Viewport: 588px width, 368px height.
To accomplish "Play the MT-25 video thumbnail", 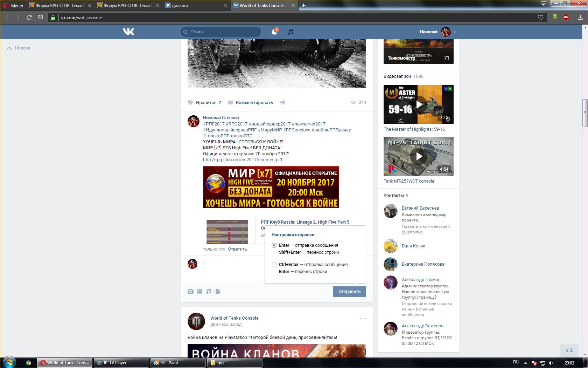I will pos(419,156).
